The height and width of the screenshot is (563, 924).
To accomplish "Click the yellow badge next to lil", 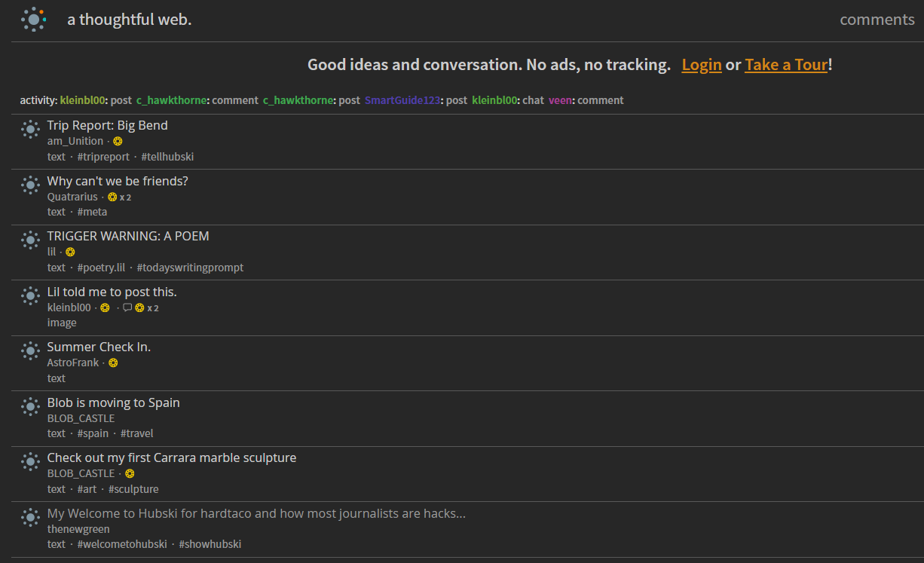I will [x=70, y=252].
